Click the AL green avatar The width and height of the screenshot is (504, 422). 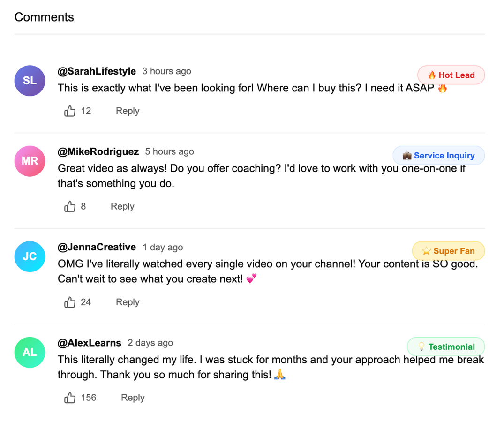(30, 353)
